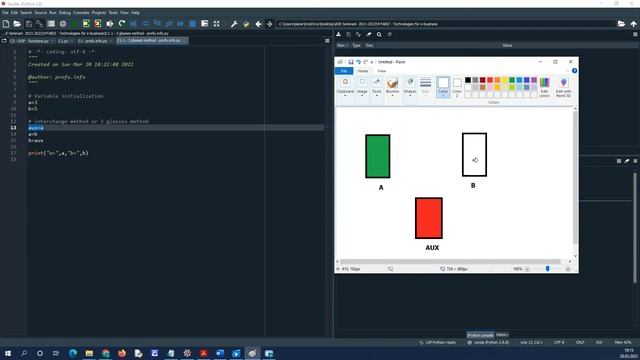
Task: Click the zoom out minus button in Paint
Action: pos(527,269)
